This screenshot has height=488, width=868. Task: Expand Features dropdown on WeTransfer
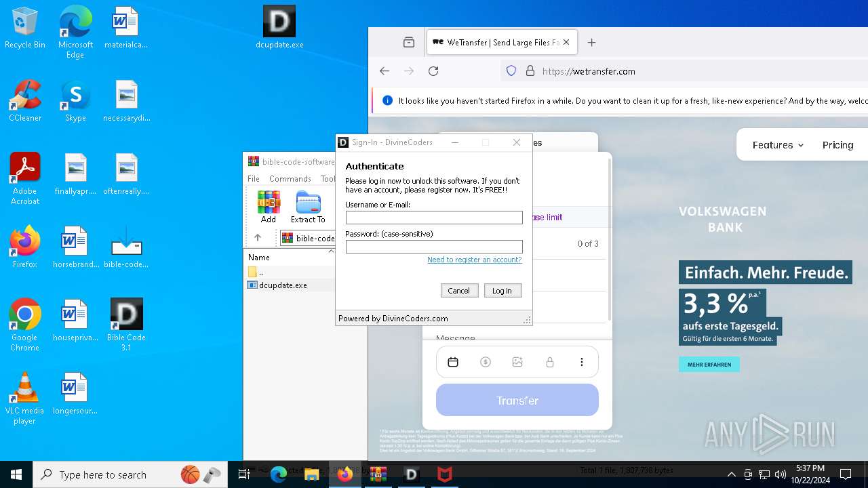point(778,145)
